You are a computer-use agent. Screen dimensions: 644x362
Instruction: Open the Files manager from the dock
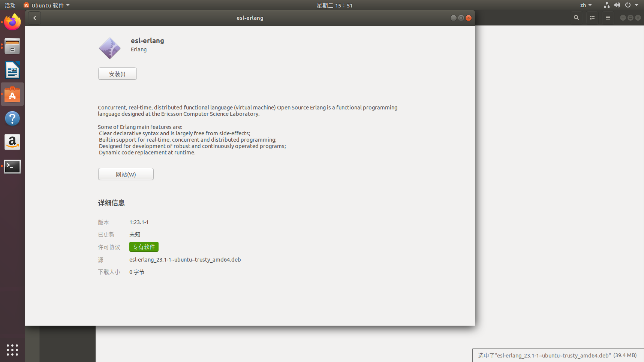(x=12, y=46)
